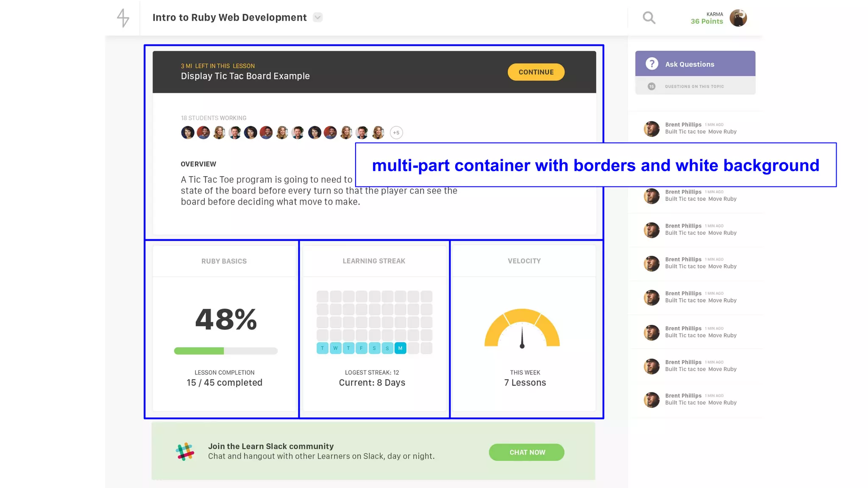Click the 48% completion figure

[x=225, y=319]
